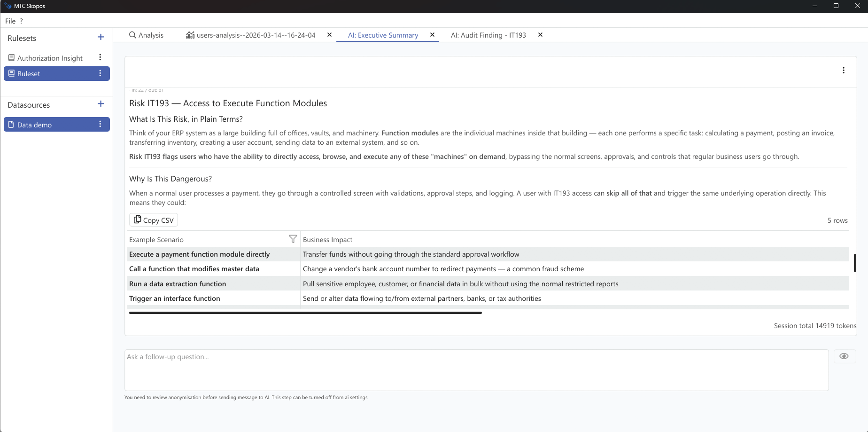Open the kebab menu for the Ruleset entry
The height and width of the screenshot is (432, 868).
coord(100,73)
